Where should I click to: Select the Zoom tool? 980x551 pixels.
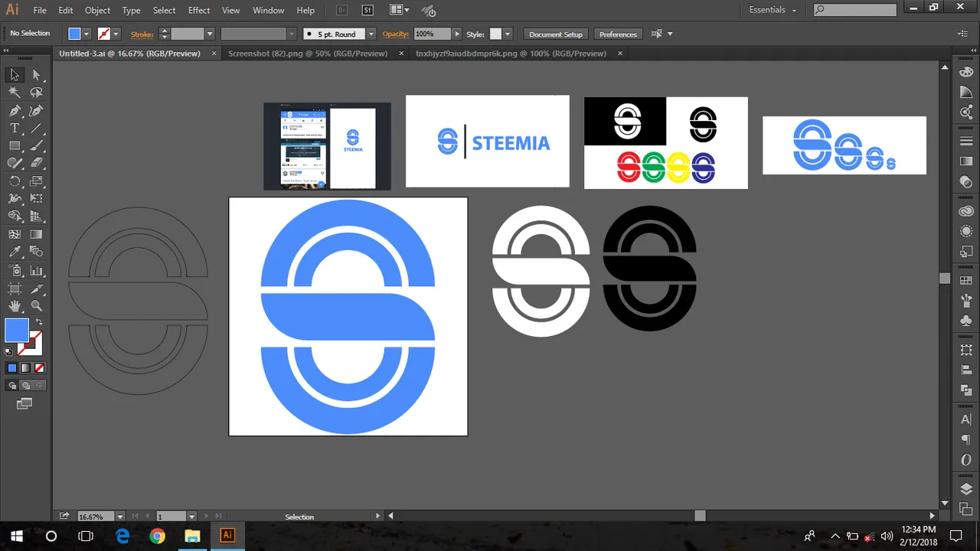click(36, 306)
